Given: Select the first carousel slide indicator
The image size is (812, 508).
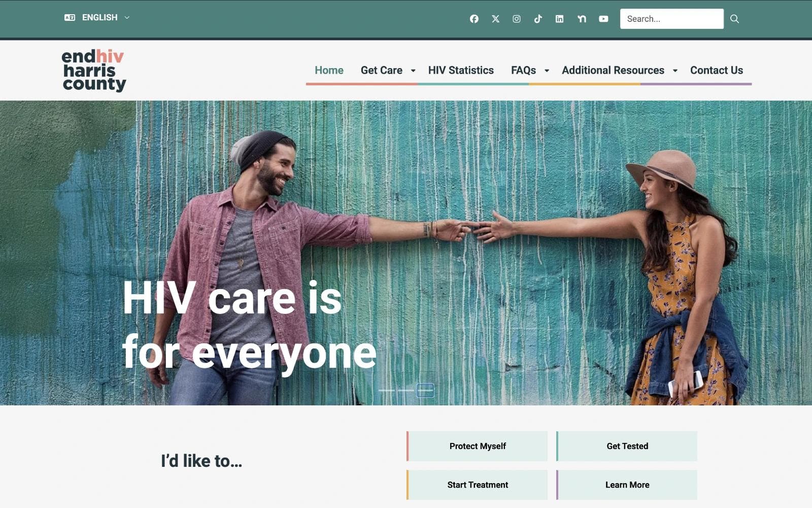Looking at the screenshot, I should click(387, 390).
